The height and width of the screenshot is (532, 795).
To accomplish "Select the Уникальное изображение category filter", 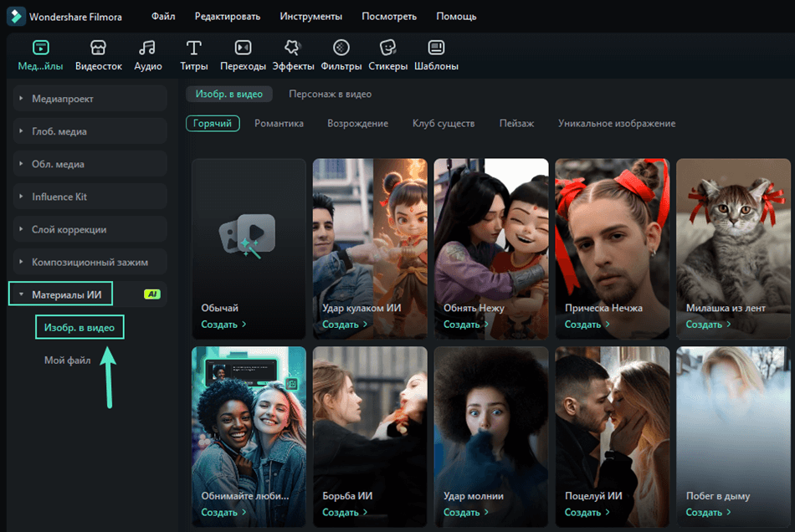I will tap(617, 124).
